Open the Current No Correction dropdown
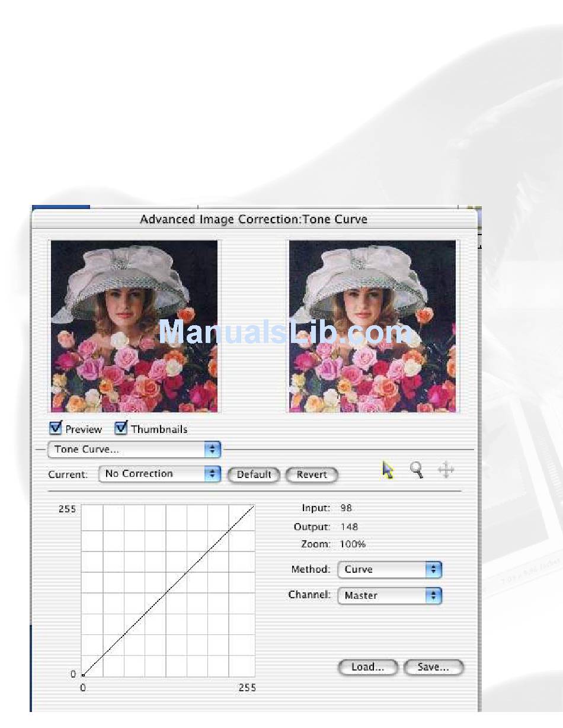The image size is (563, 728). [159, 474]
